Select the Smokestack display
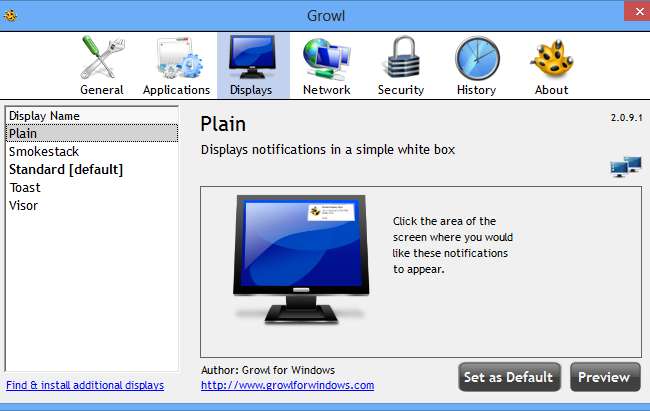The height and width of the screenshot is (411, 650). pyautogui.click(x=92, y=151)
